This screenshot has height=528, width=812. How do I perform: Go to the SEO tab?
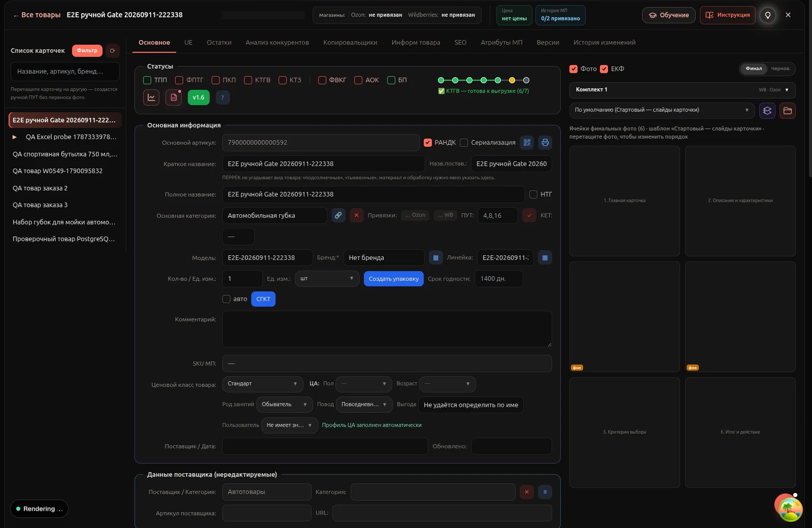click(x=460, y=43)
